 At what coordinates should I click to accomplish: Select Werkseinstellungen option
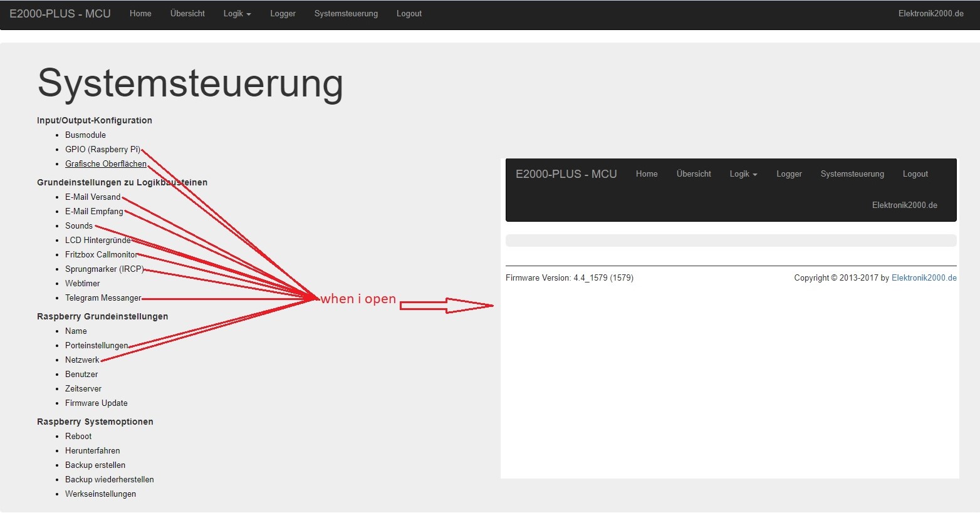point(100,494)
